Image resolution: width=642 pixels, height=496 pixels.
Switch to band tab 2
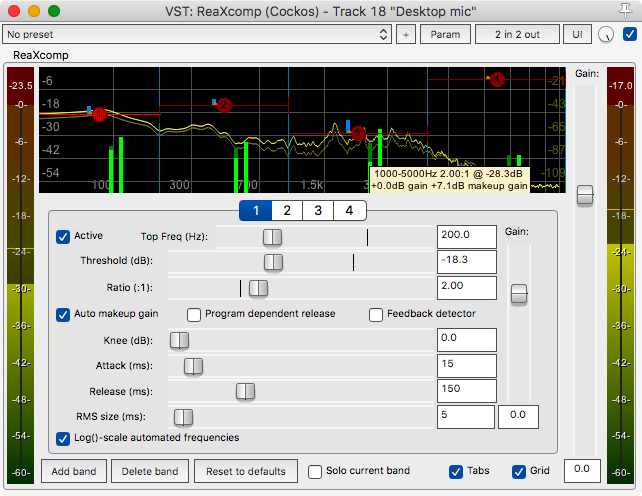click(287, 211)
